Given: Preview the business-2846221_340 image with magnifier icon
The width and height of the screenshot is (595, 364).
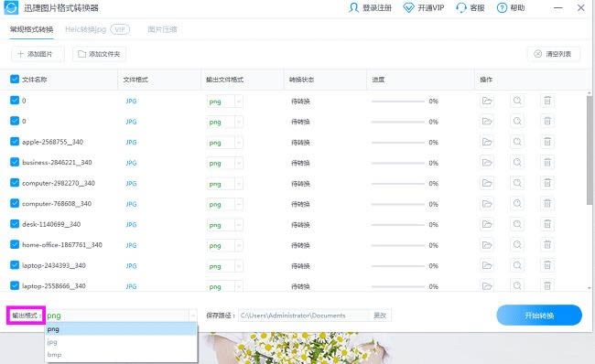Looking at the screenshot, I should (x=517, y=162).
